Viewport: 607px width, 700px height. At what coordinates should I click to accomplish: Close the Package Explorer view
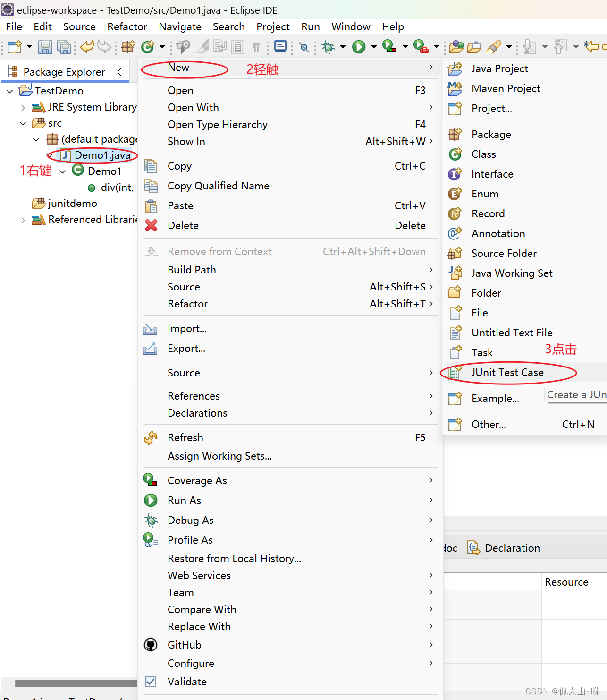(x=118, y=72)
